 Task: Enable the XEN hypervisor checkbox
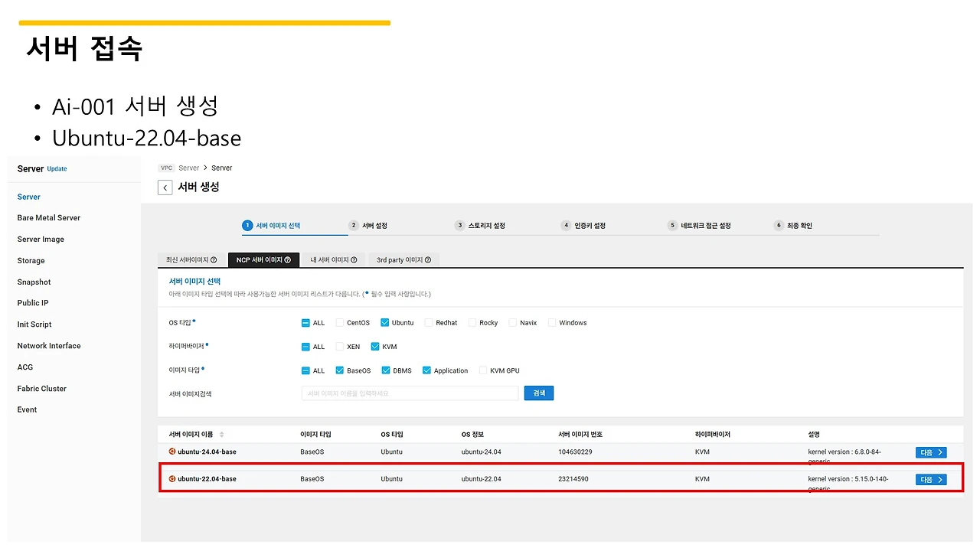pos(340,347)
